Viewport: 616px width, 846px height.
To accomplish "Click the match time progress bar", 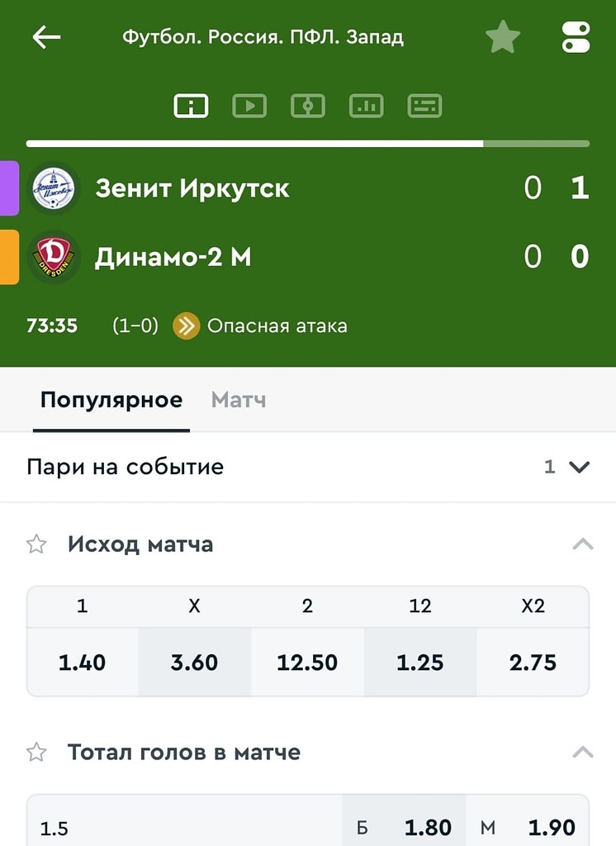I will click(x=308, y=144).
